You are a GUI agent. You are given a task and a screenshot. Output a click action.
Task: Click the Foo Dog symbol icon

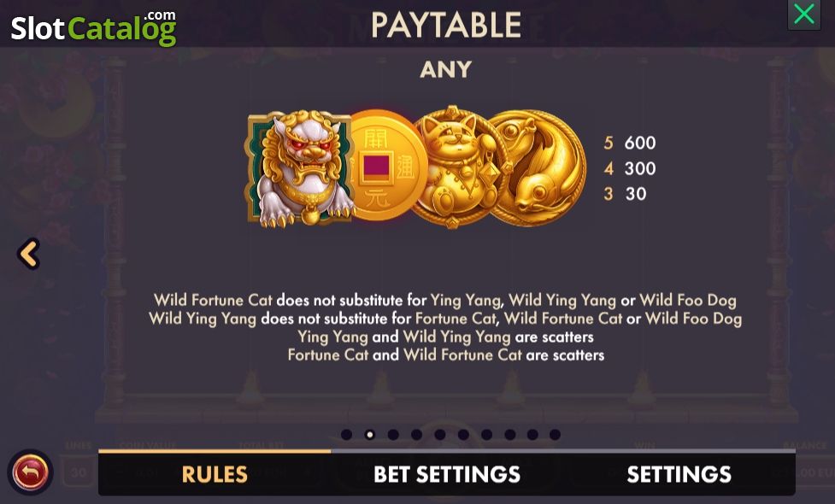(x=300, y=167)
